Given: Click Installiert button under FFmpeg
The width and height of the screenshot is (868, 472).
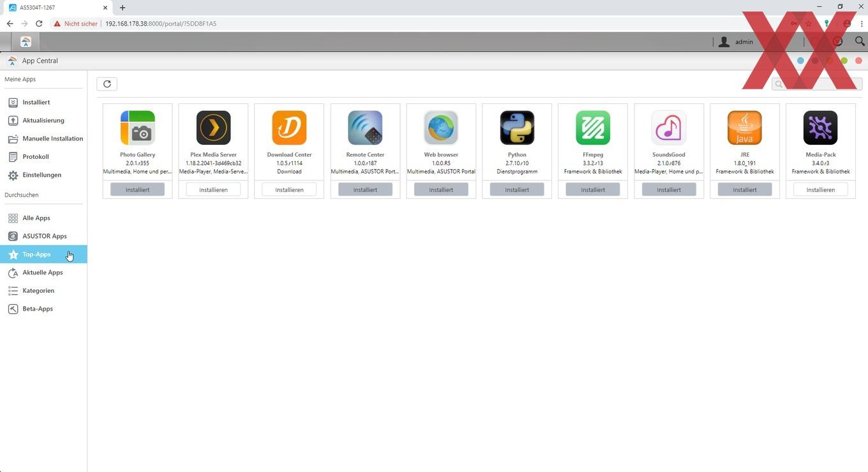Looking at the screenshot, I should (x=593, y=189).
